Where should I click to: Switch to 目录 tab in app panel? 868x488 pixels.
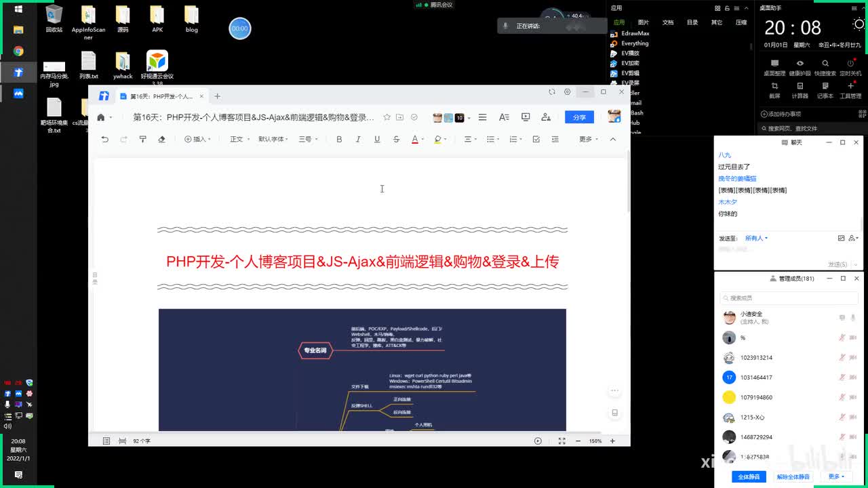tap(692, 22)
